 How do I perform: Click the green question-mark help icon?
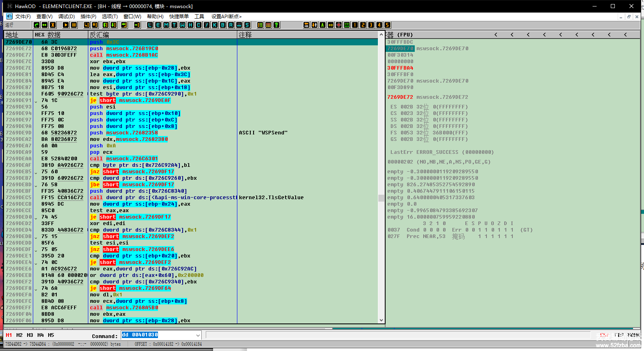[x=276, y=25]
